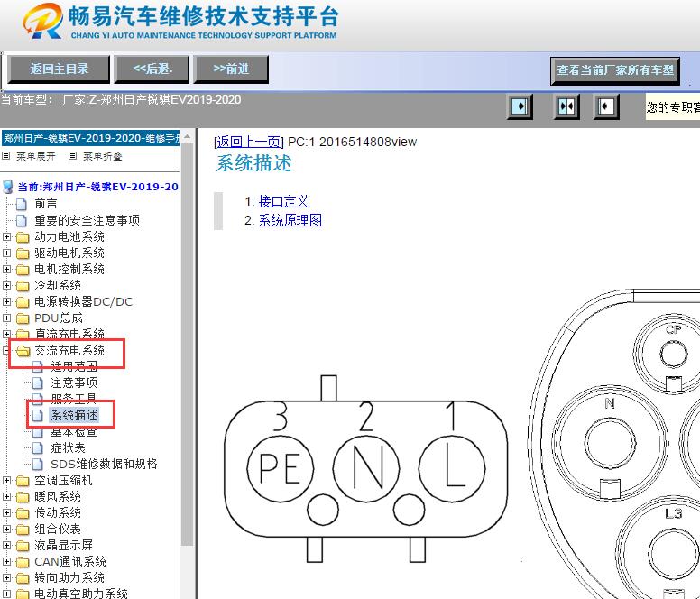
Task: Click the folder icon of 电源转换器DC/DC
Action: pos(23,302)
